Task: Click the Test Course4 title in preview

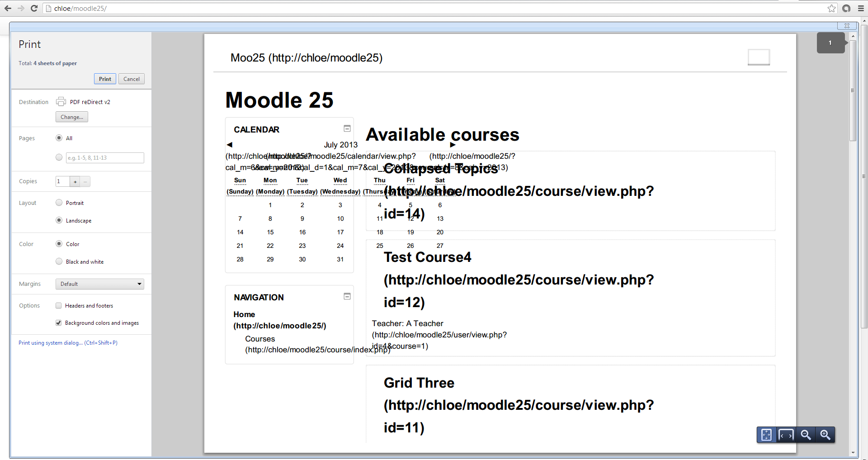Action: [x=428, y=257]
